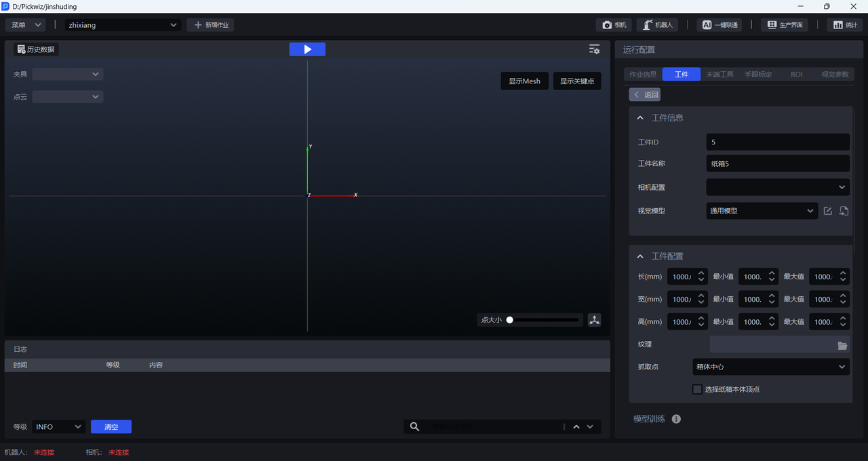Adjust the 点大小 slider
This screenshot has width=868, height=461.
(510, 320)
